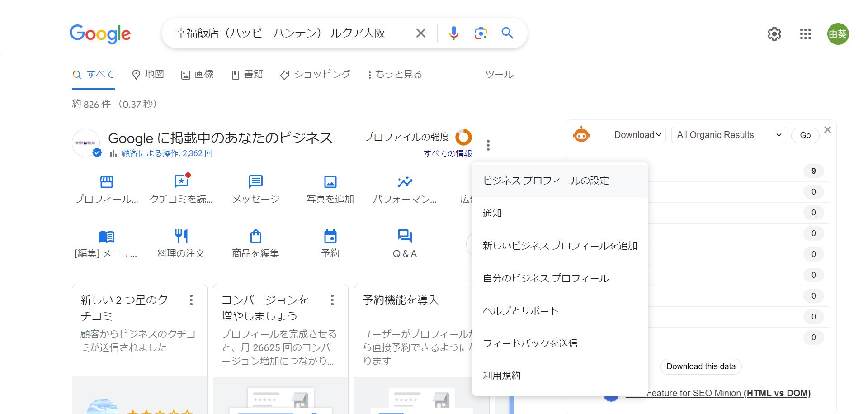This screenshot has width=868, height=414.
Task: Click the プロファイルの強度 progress ring
Action: [x=463, y=137]
